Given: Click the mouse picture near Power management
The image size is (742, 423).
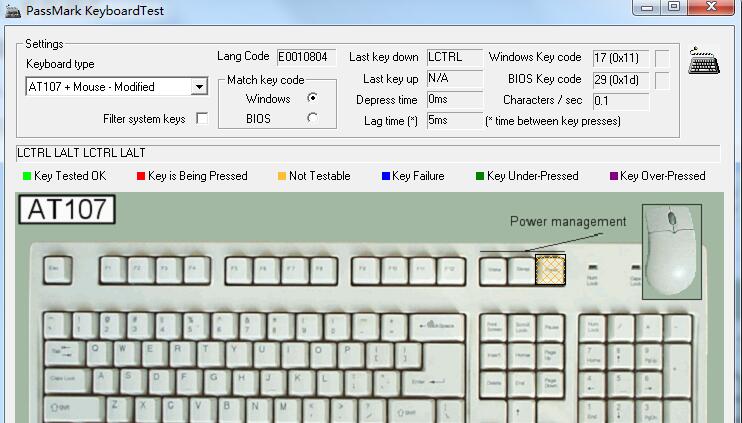Looking at the screenshot, I should pyautogui.click(x=671, y=251).
